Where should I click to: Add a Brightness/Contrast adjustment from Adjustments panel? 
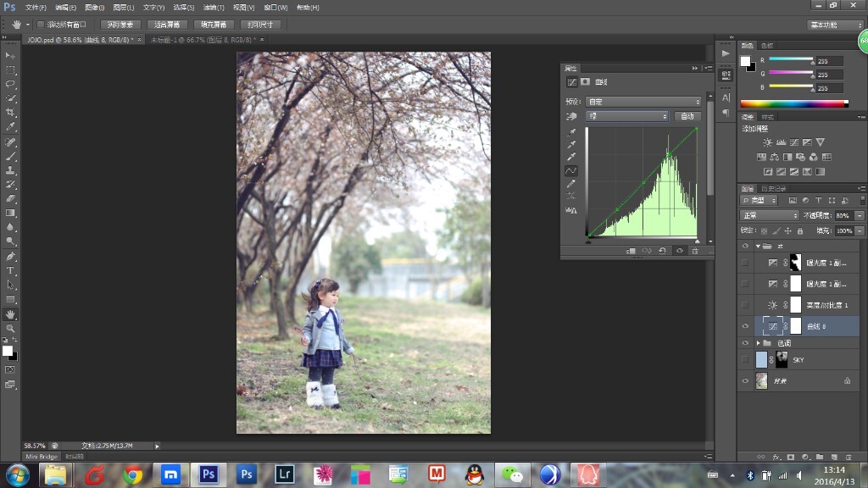click(x=767, y=142)
